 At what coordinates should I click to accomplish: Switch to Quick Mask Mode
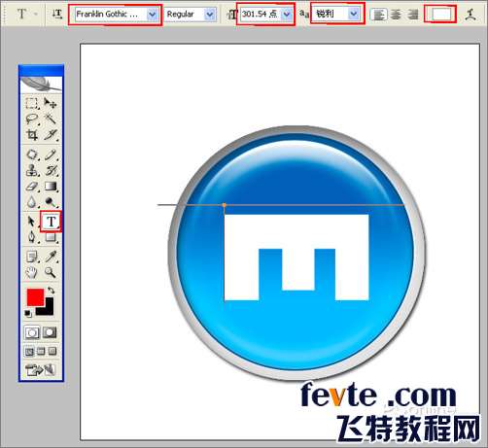point(50,332)
